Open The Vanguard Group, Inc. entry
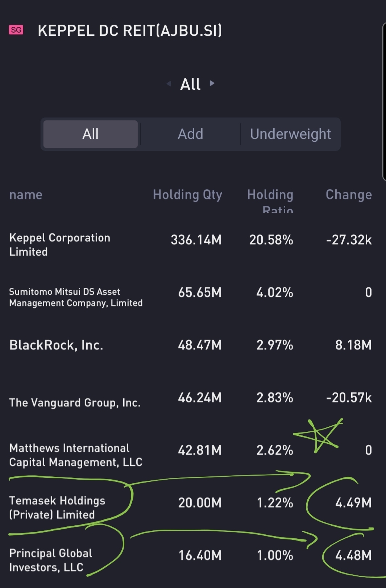This screenshot has height=588, width=386. coord(75,402)
